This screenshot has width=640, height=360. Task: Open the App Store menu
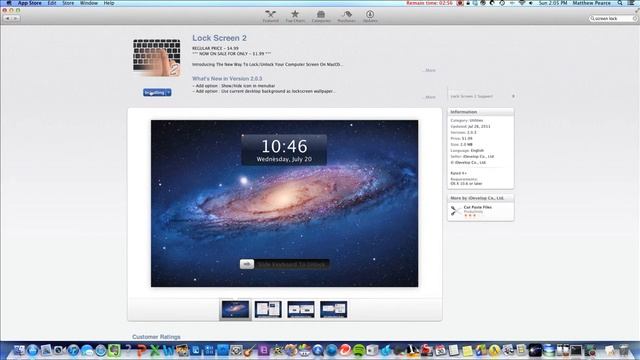pyautogui.click(x=29, y=3)
